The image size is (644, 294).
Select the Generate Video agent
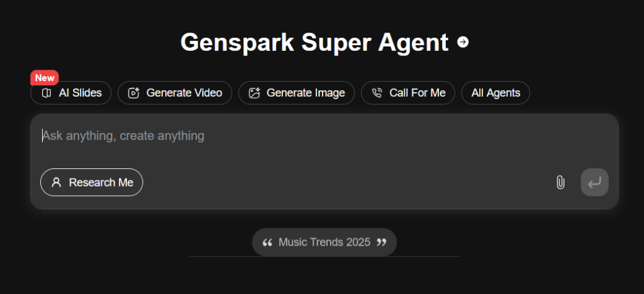[x=175, y=93]
